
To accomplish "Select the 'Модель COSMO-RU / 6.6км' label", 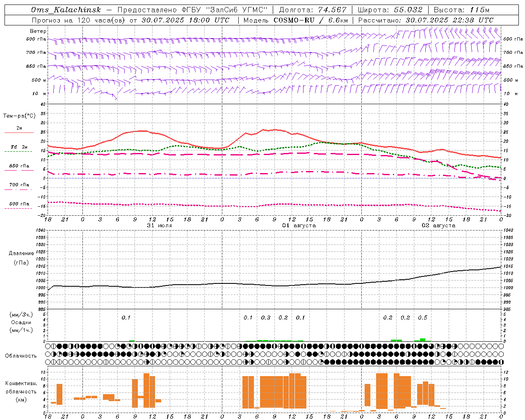I will [296, 20].
